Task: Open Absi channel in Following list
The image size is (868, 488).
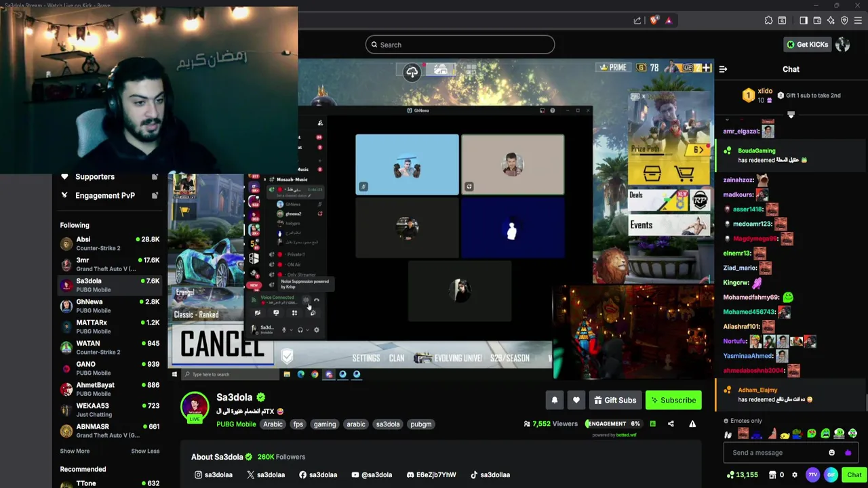Action: pos(109,243)
